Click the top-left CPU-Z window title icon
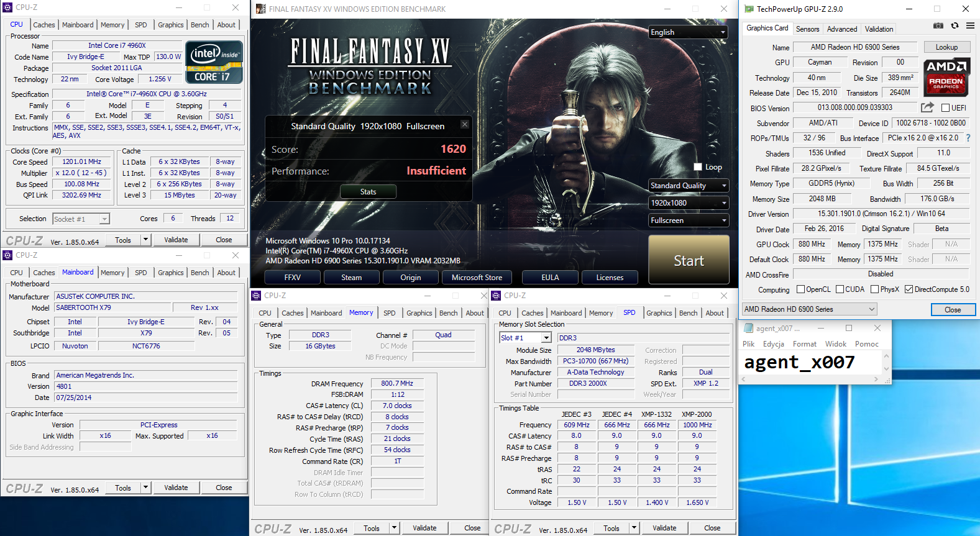Screen dimensions: 980x536 [7, 7]
